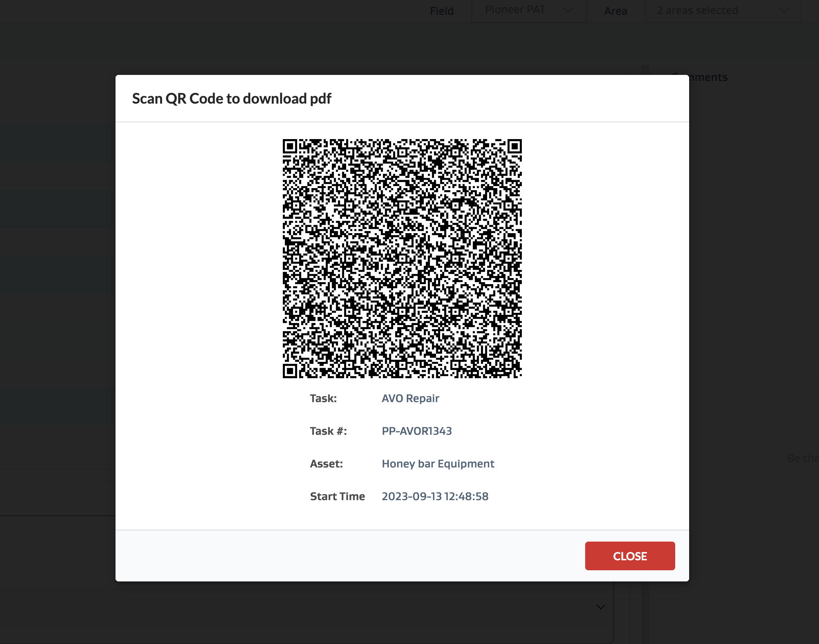This screenshot has height=644, width=819.
Task: Click the 'Scan QR Code to download pdf' title
Action: tap(231, 98)
